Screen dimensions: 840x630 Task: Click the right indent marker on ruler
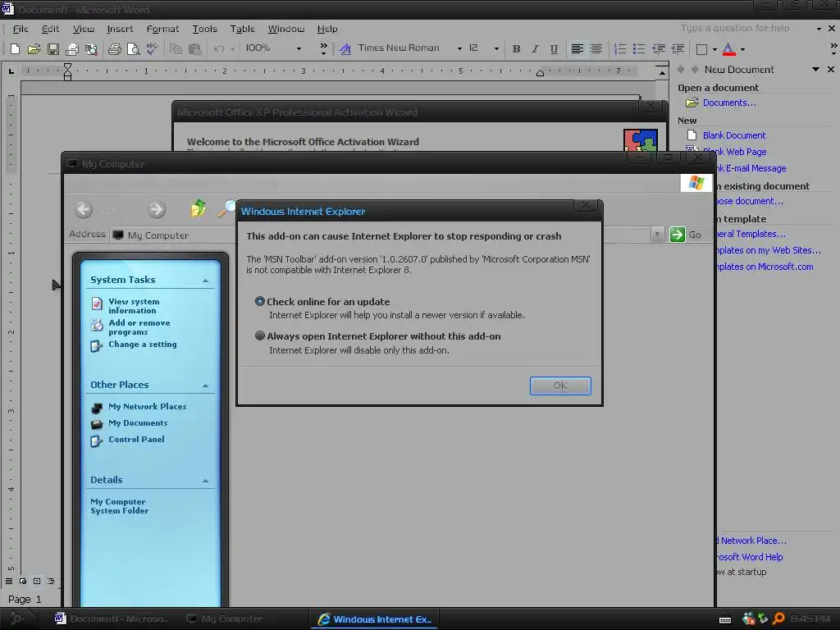coord(540,73)
